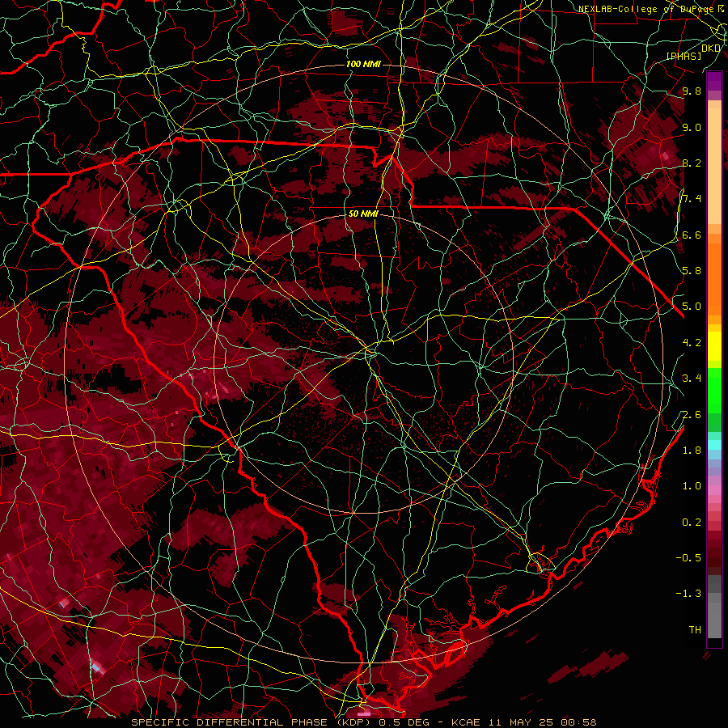Image resolution: width=728 pixels, height=728 pixels.
Task: Click the 7.4 value on the color scale
Action: point(692,199)
